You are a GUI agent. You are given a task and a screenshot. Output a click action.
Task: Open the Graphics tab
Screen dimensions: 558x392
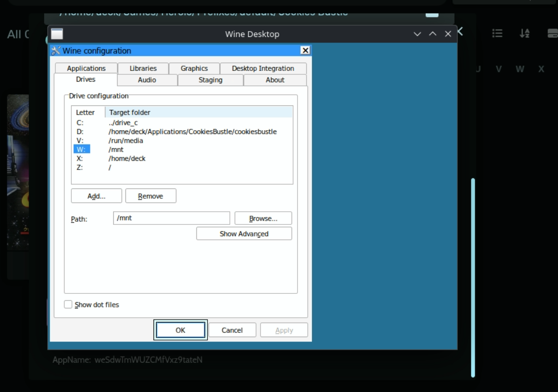(x=194, y=68)
